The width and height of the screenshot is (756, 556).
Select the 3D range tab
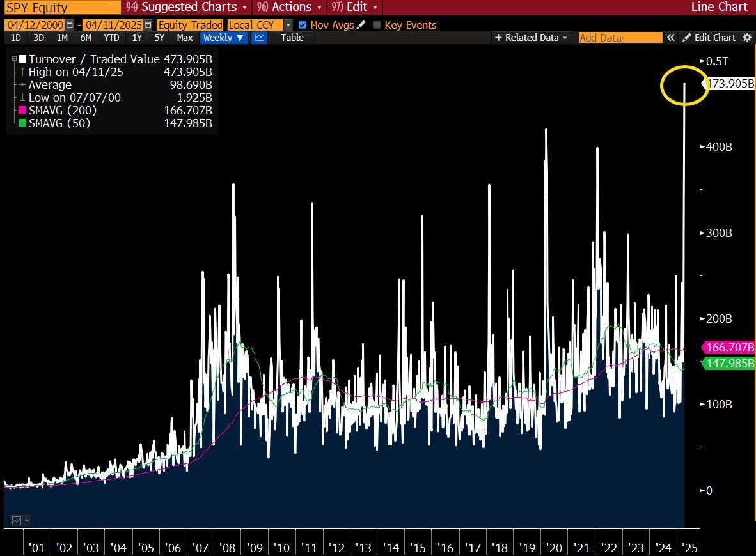38,38
